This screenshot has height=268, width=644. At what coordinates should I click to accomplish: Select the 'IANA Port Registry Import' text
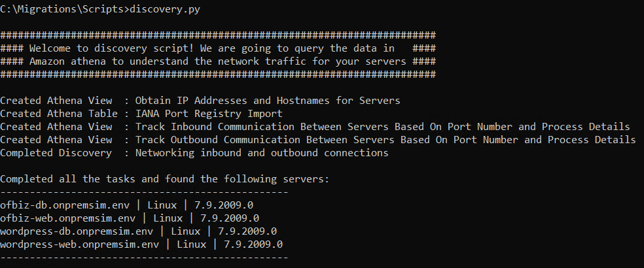click(209, 114)
